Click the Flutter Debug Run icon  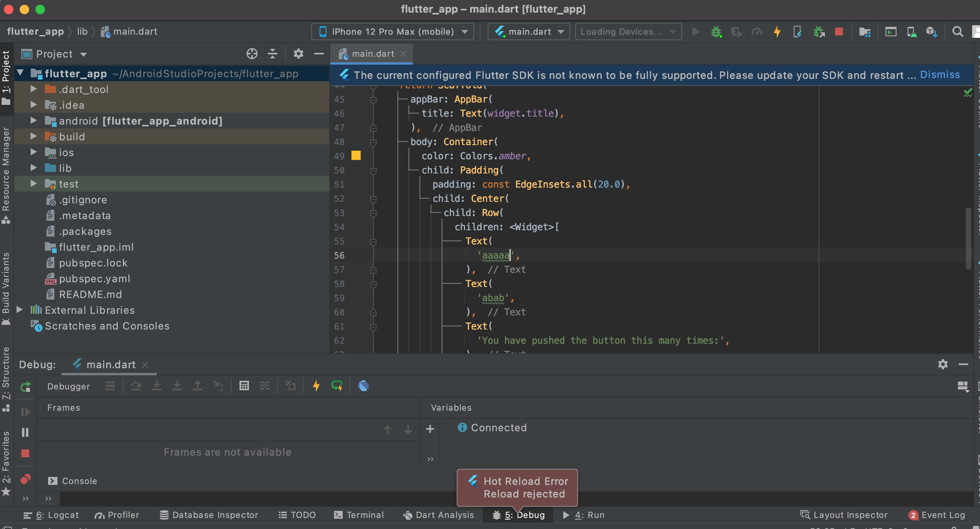716,31
